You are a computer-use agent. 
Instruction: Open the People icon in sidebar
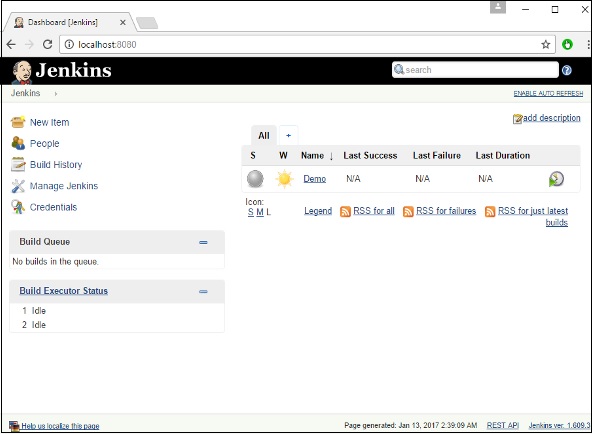pos(18,143)
